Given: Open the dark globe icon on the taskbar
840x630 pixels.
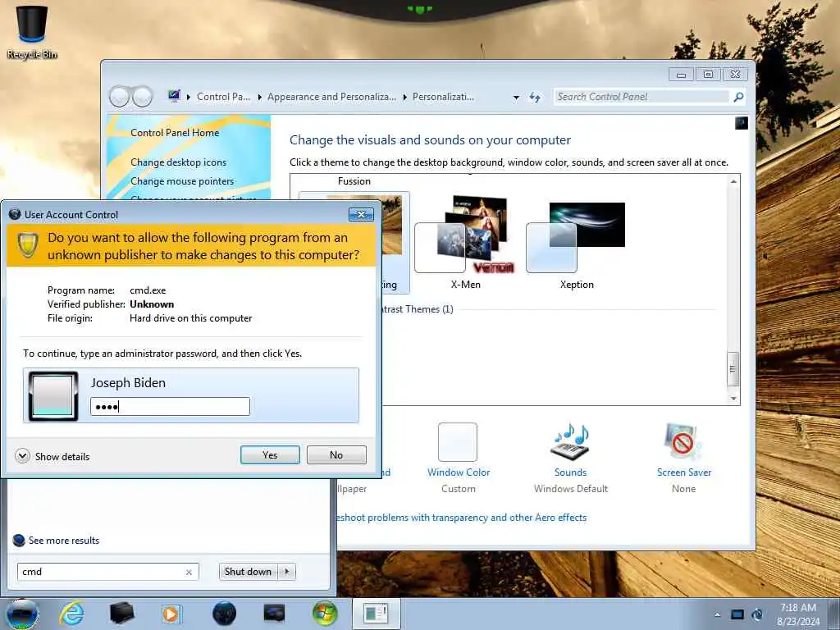Looking at the screenshot, I should click(224, 614).
